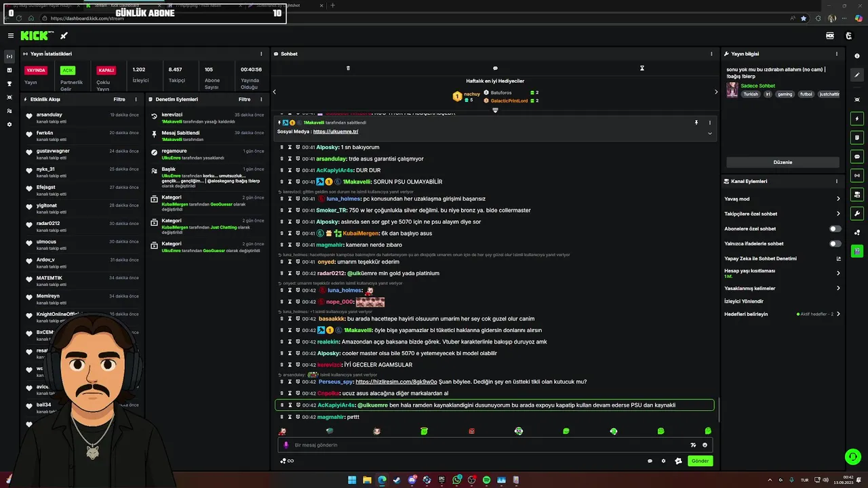Image resolution: width=868 pixels, height=488 pixels.
Task: Open Yayın İstatistikleri panel three-dot menu
Action: 261,54
